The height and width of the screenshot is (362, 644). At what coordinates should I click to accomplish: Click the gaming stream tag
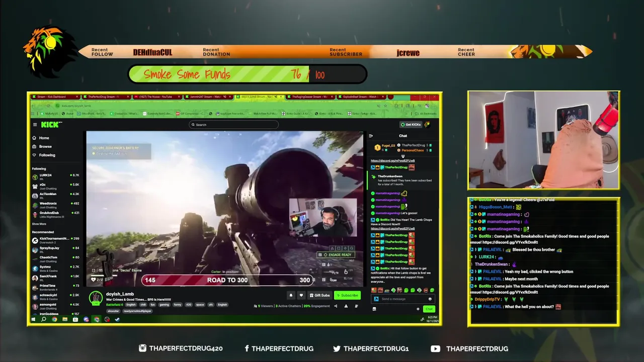click(x=164, y=305)
